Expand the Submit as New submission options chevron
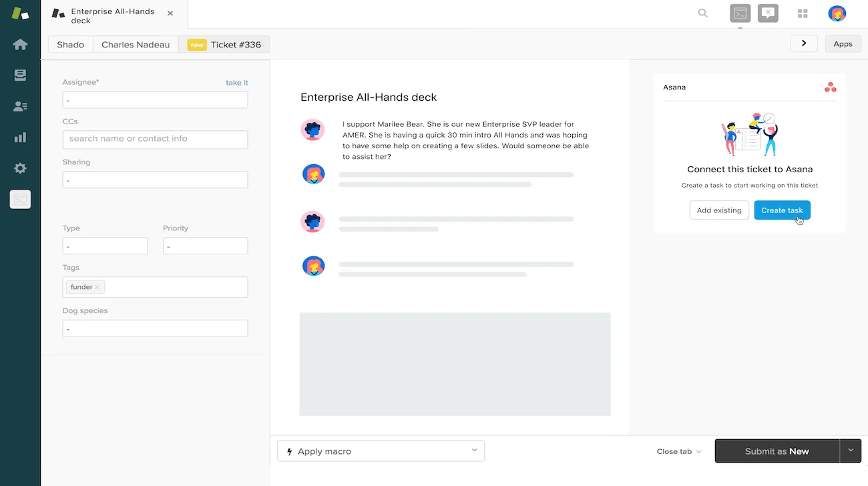 click(x=851, y=451)
